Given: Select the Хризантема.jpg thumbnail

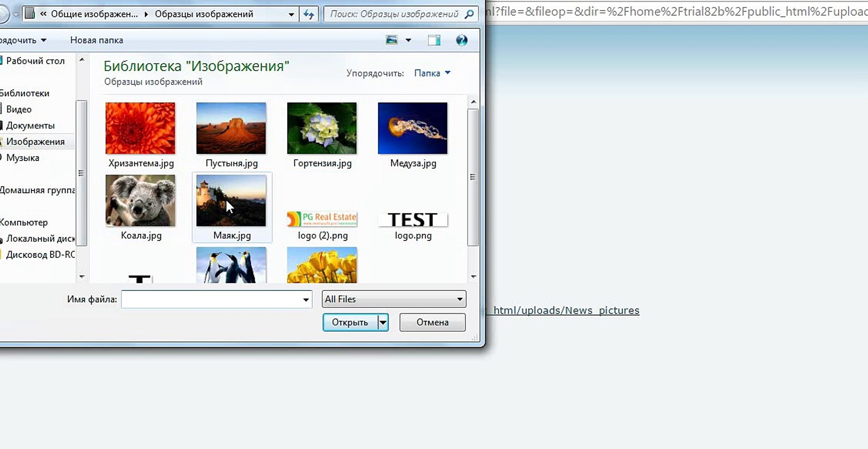Looking at the screenshot, I should pyautogui.click(x=140, y=128).
